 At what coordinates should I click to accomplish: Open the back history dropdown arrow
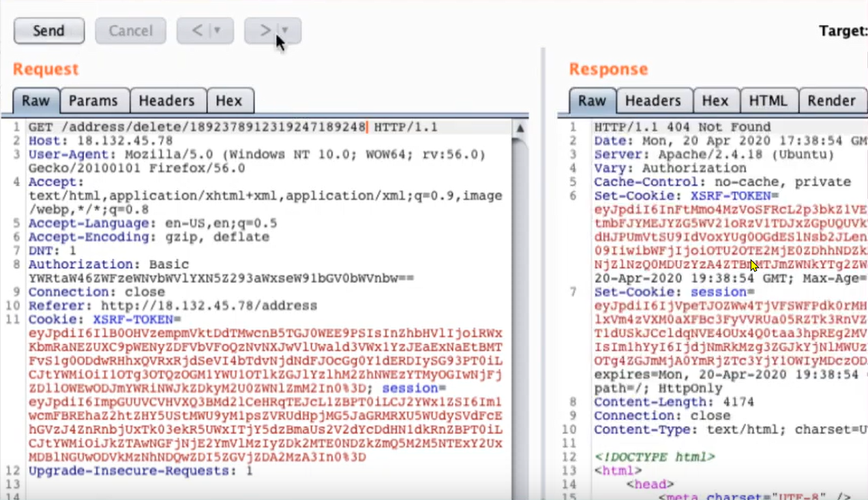[x=218, y=31]
